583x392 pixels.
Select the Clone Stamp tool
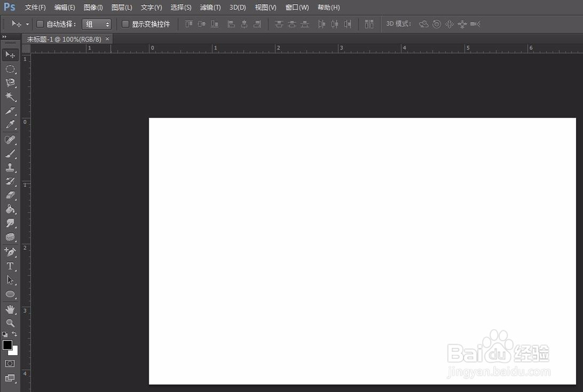click(10, 168)
